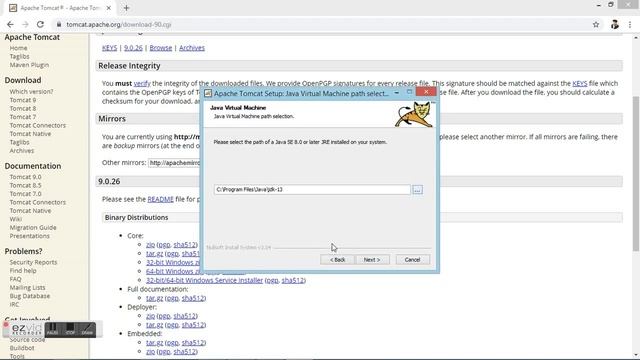Open Bug Database link

[30, 296]
